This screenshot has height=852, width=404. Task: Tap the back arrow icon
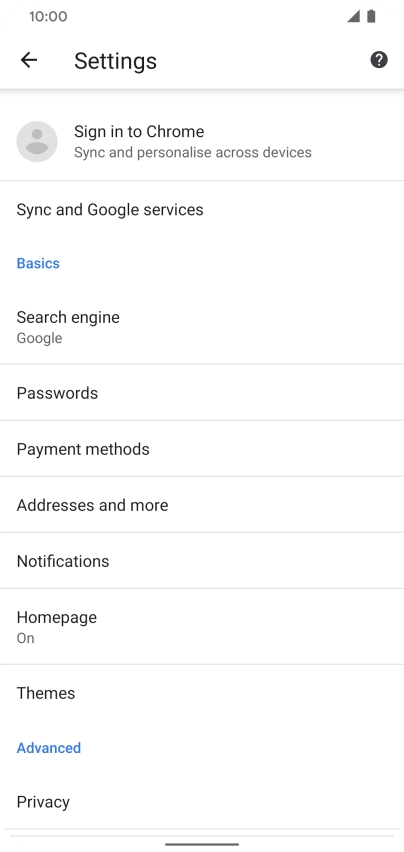pyautogui.click(x=29, y=60)
